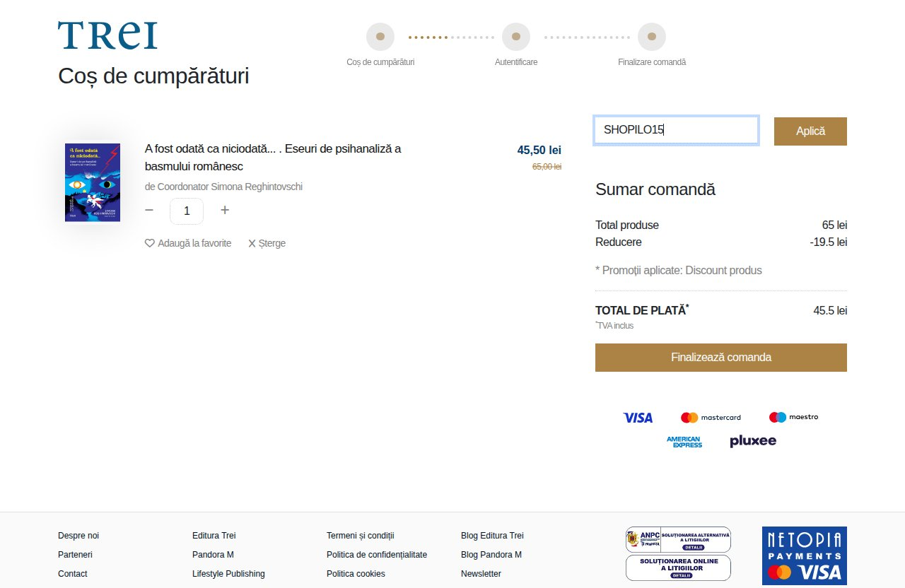Open the book title 'A fost odată ca niciodată'

point(273,158)
